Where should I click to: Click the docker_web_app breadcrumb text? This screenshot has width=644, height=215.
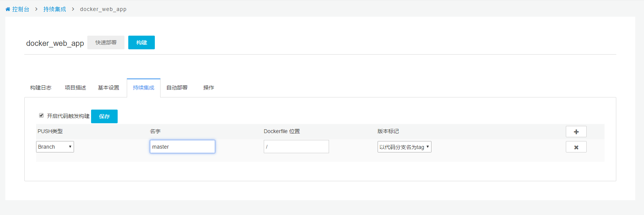click(x=103, y=9)
